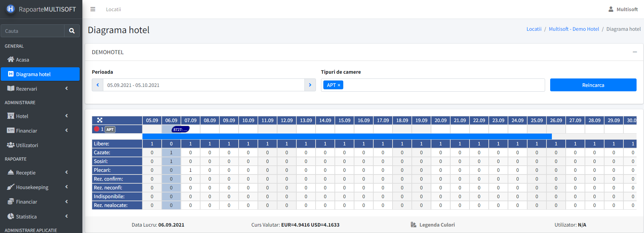Remove the APT room type tag
Image resolution: width=644 pixels, height=233 pixels.
[339, 85]
